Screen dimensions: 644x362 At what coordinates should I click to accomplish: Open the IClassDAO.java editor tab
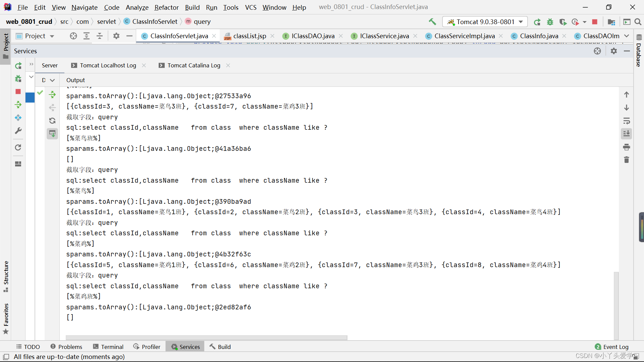(313, 36)
